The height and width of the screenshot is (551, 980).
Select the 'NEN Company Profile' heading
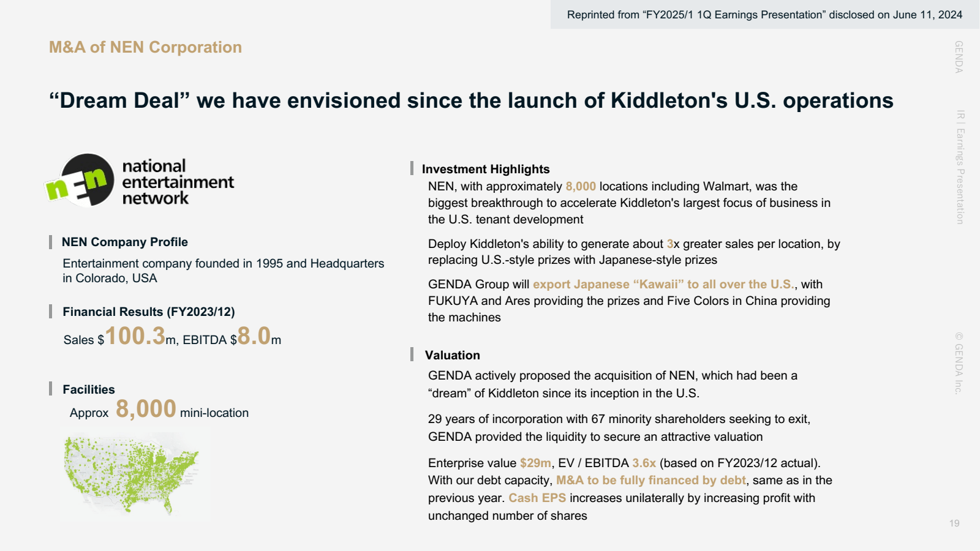[125, 242]
